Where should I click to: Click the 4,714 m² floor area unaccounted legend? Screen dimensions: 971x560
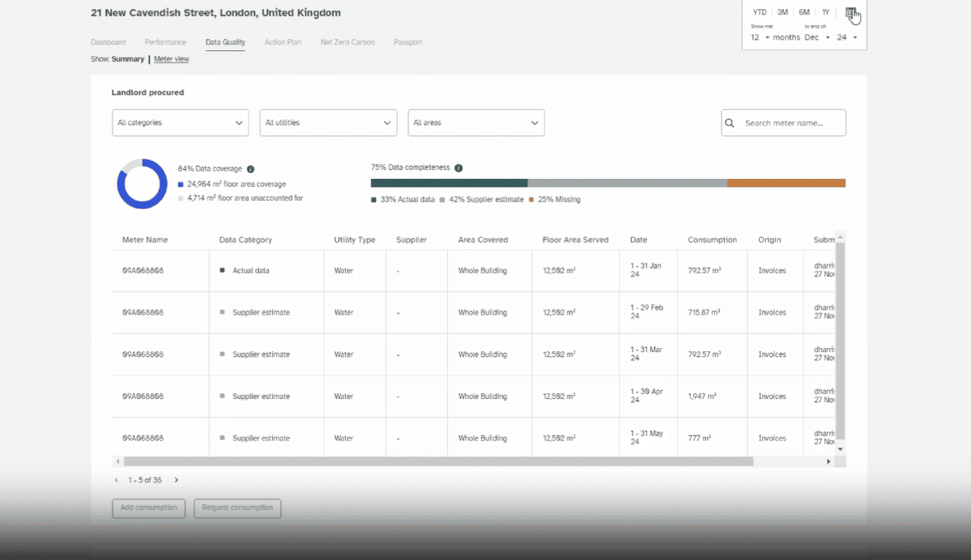[x=241, y=198]
